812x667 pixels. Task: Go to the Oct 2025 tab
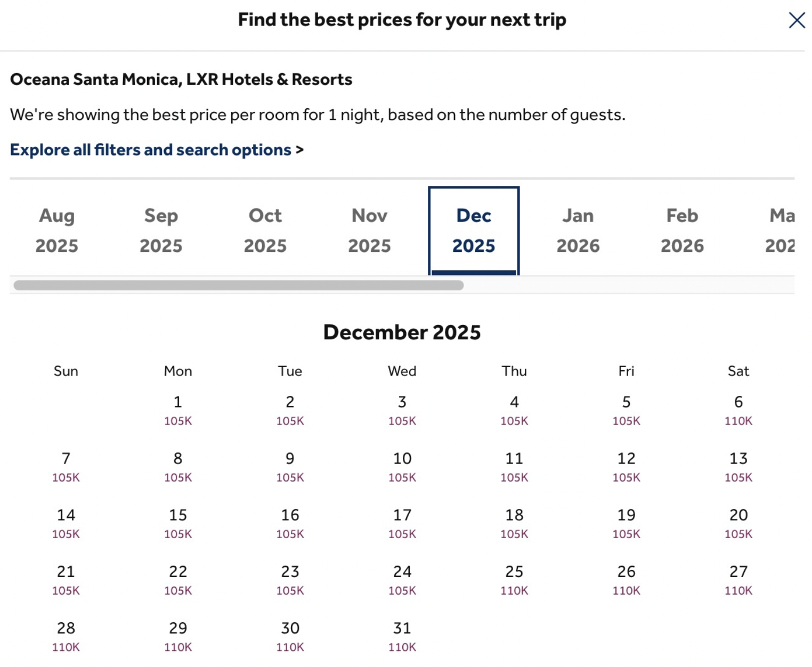point(265,230)
